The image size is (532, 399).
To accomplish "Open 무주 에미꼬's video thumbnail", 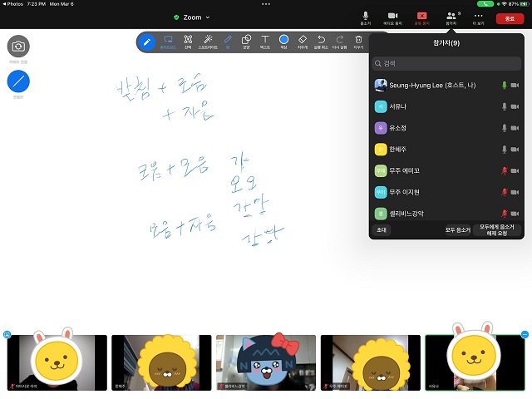I will (371, 362).
